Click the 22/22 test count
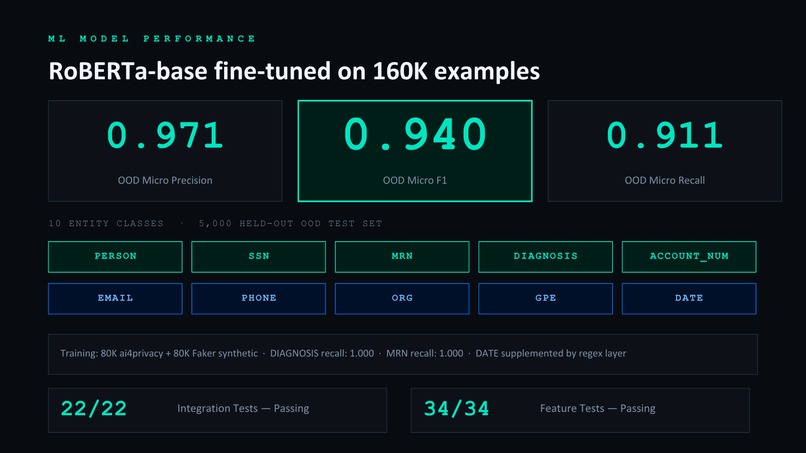 tap(94, 409)
